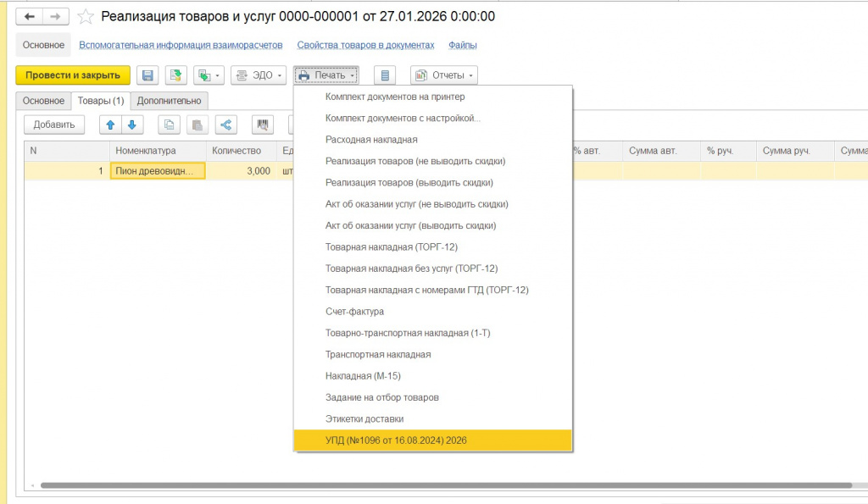868x504 pixels.
Task: Select Товарно-транспортная накладная (1-Т)
Action: tap(433, 333)
